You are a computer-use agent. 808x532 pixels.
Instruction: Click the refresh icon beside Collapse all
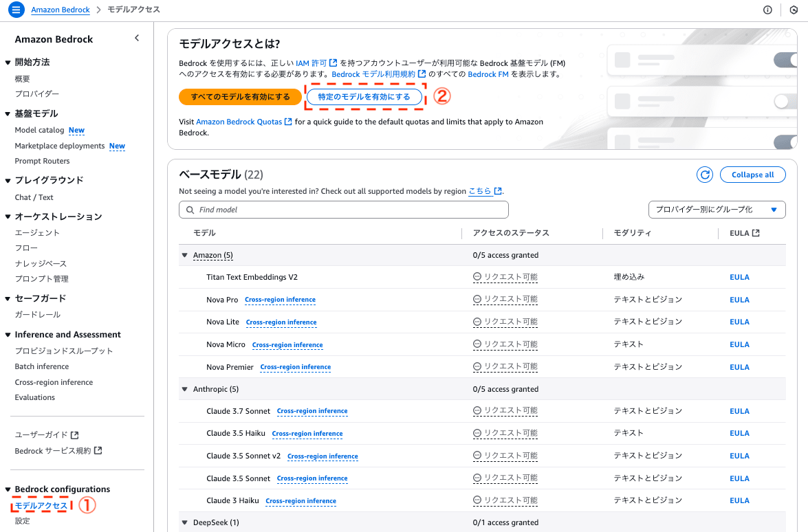point(704,175)
